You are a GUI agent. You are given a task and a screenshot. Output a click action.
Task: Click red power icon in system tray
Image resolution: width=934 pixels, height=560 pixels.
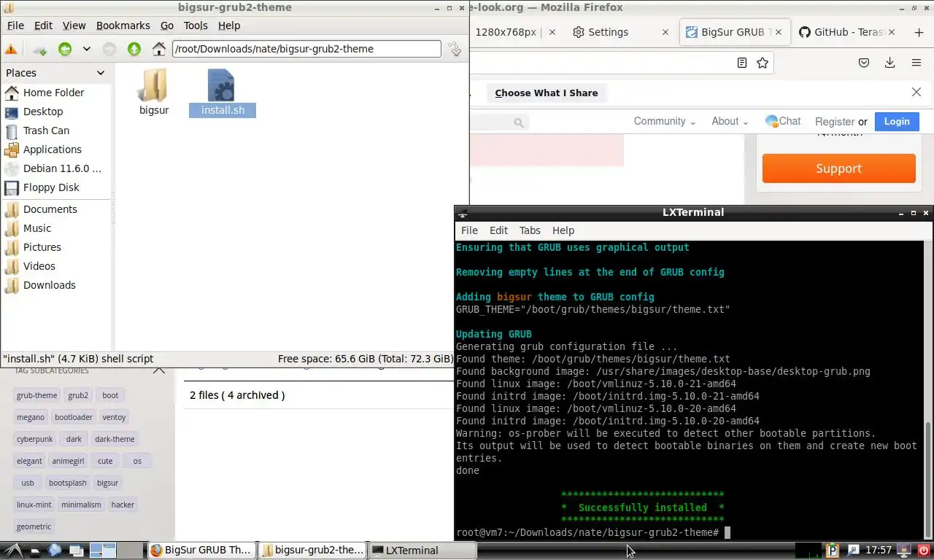click(x=924, y=551)
